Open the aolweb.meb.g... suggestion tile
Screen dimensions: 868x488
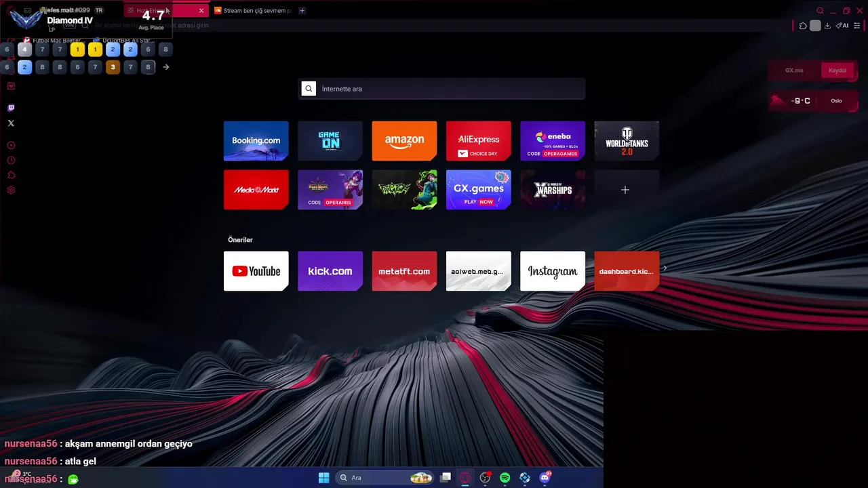478,271
